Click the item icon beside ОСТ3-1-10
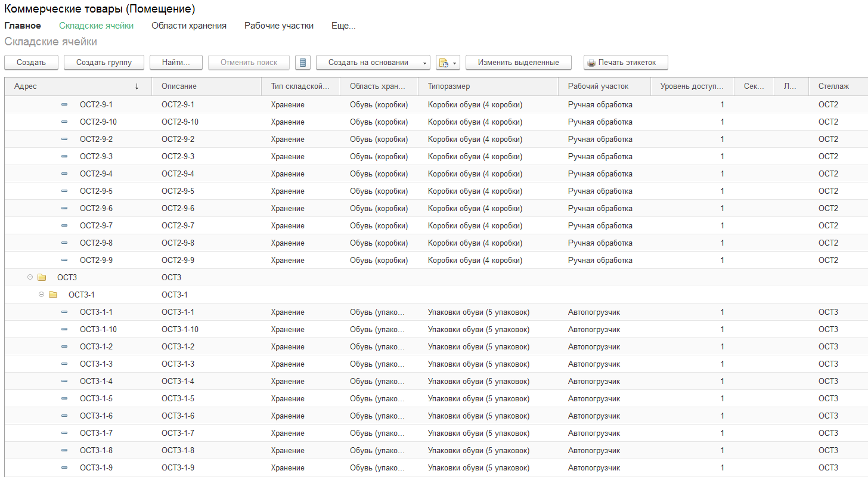 pyautogui.click(x=64, y=330)
